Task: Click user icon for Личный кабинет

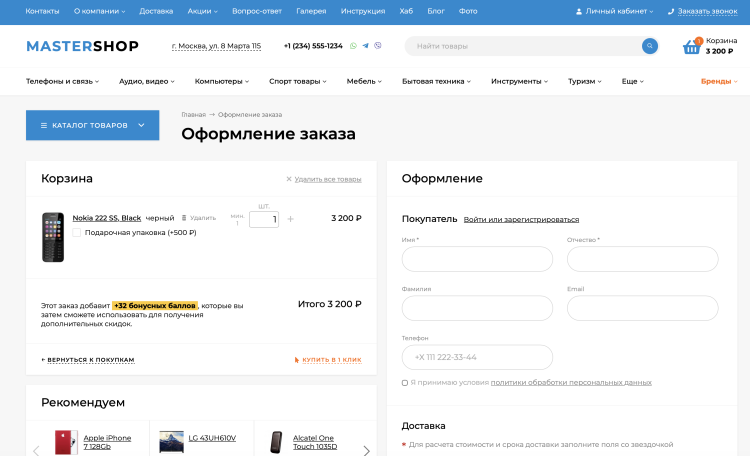Action: pos(579,11)
